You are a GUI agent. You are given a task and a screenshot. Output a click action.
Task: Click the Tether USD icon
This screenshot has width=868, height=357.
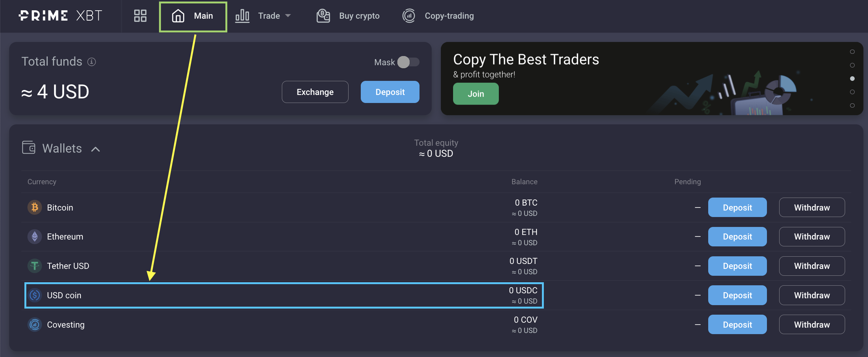click(x=35, y=266)
